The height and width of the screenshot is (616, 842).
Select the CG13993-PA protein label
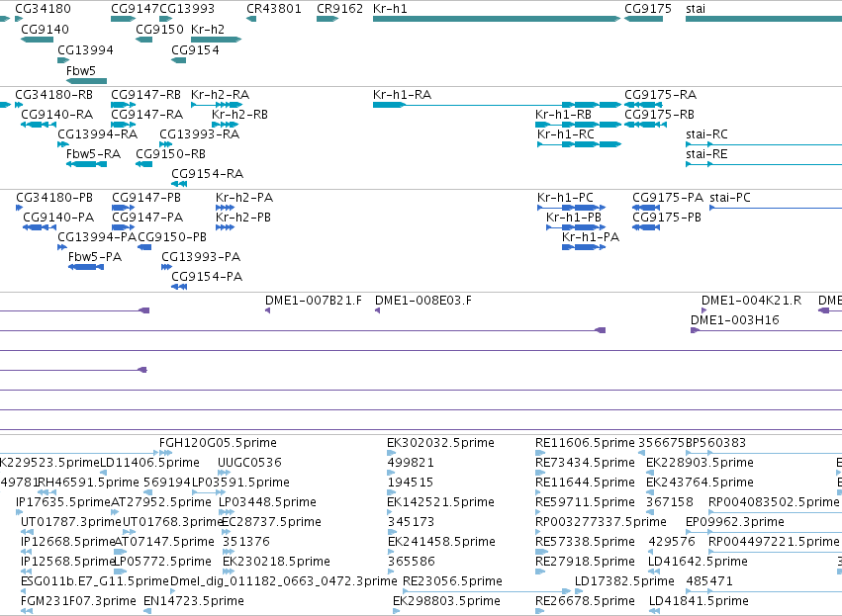tap(201, 257)
